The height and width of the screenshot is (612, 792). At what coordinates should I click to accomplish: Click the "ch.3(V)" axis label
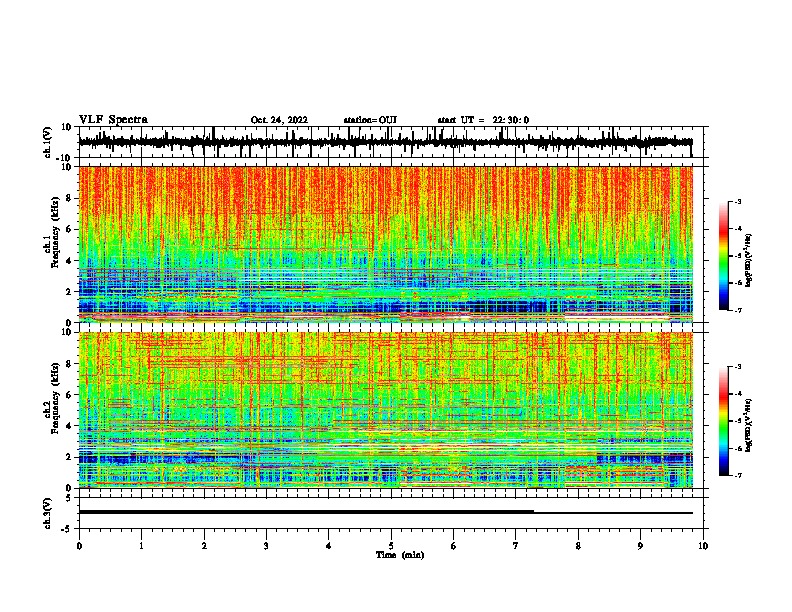pos(48,513)
